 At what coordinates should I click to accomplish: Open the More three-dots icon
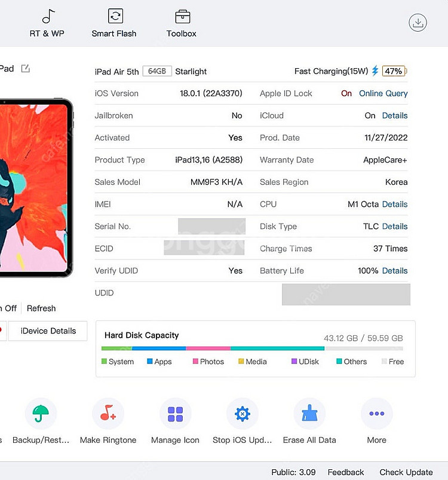(377, 413)
